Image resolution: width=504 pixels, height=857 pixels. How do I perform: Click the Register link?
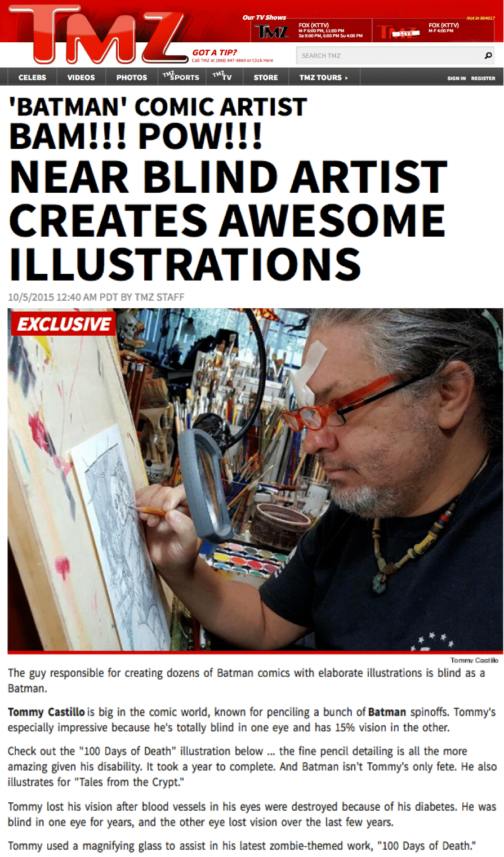(483, 78)
